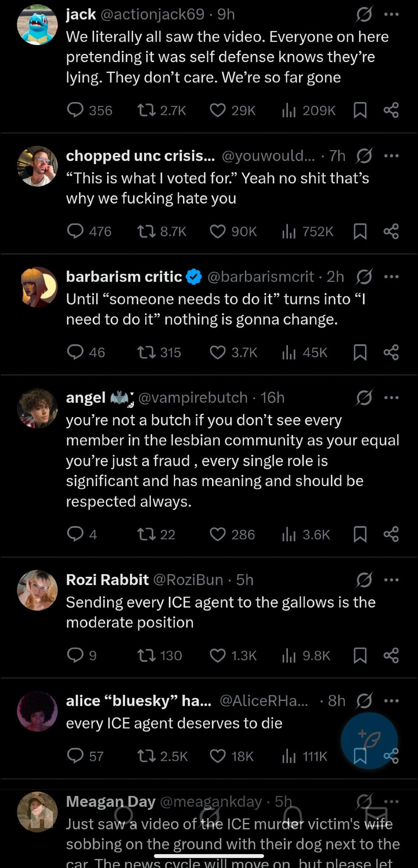The width and height of the screenshot is (418, 868).
Task: Share barbarism critic's tweet
Action: point(391,352)
